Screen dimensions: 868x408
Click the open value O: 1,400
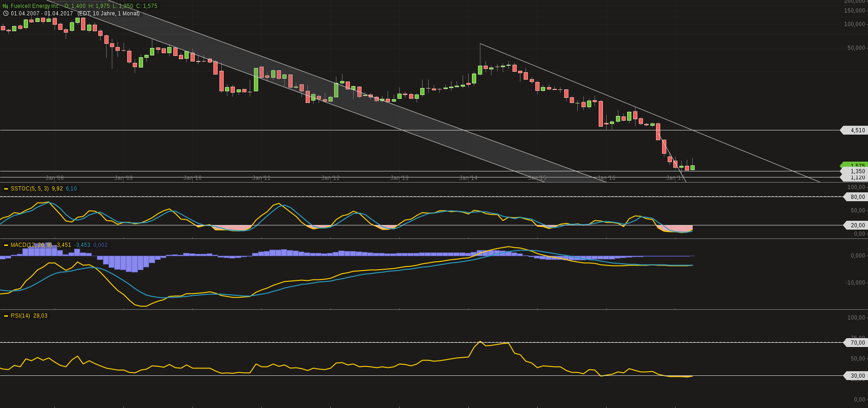[x=75, y=6]
